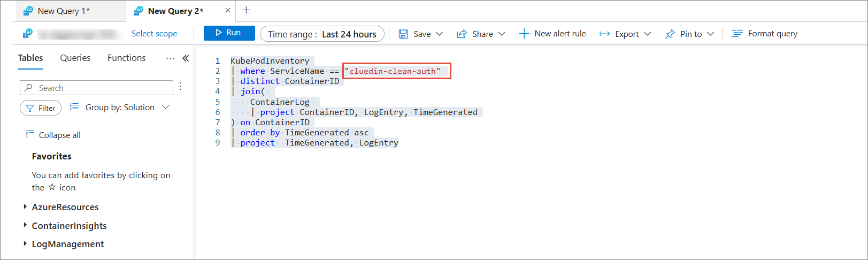Close the New Query 2 tab
Viewport: 868px width, 260px height.
click(228, 11)
